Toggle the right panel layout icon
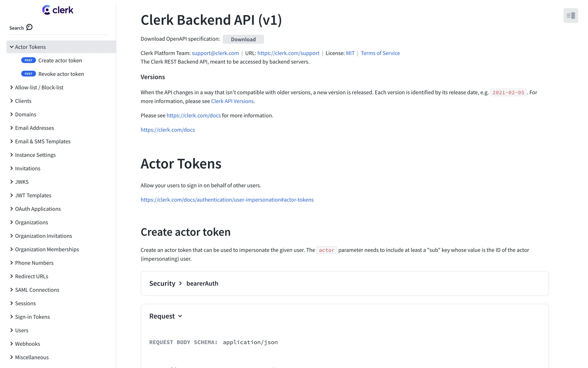This screenshot has height=368, width=588. (x=571, y=16)
